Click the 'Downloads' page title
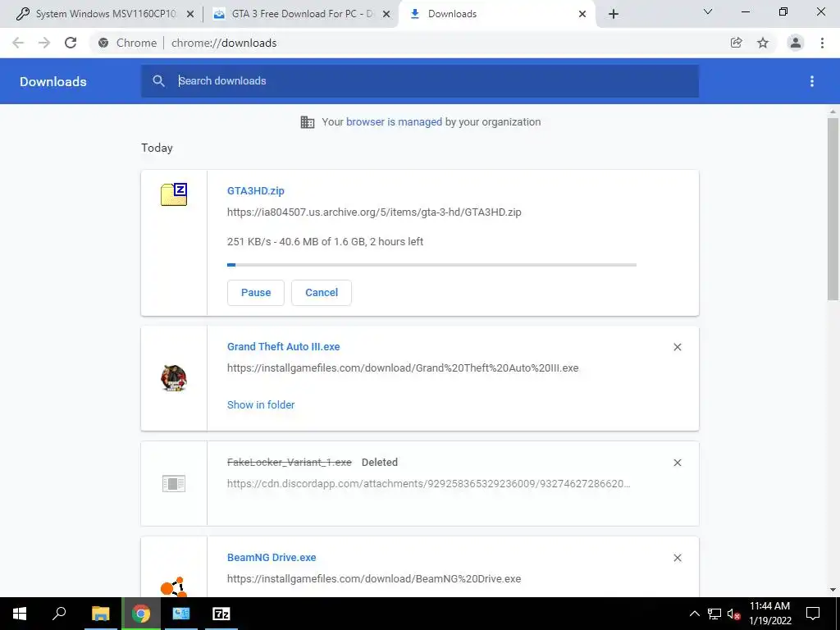The image size is (840, 630). tap(53, 81)
